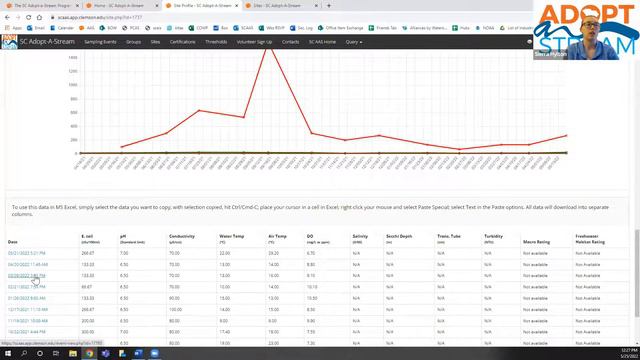The height and width of the screenshot is (360, 640).
Task: Click the chat icon in navbar
Action: (529, 42)
